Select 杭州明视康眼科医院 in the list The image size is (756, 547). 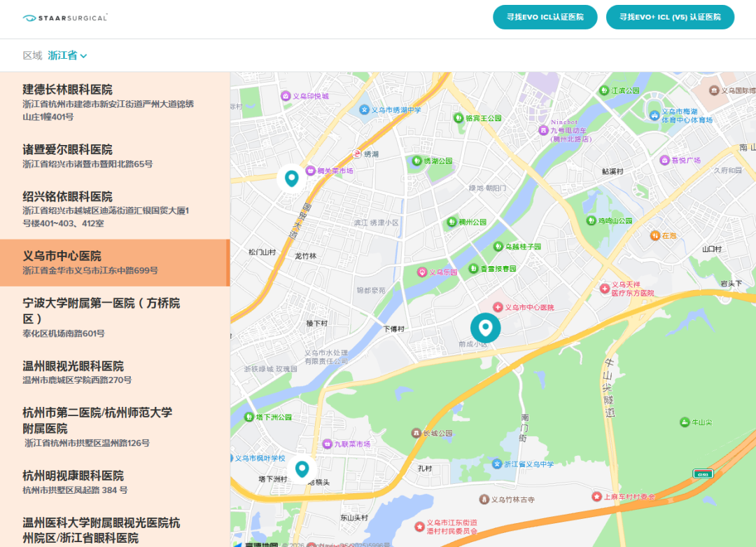[115, 483]
